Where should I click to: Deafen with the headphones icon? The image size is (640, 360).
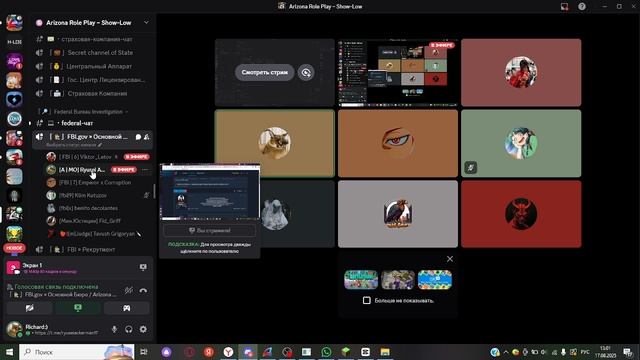click(129, 329)
